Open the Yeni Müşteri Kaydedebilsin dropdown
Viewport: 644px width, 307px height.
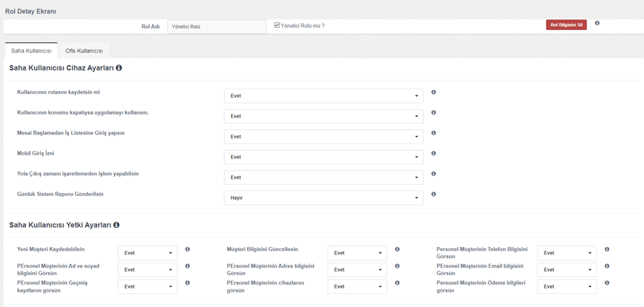point(147,253)
